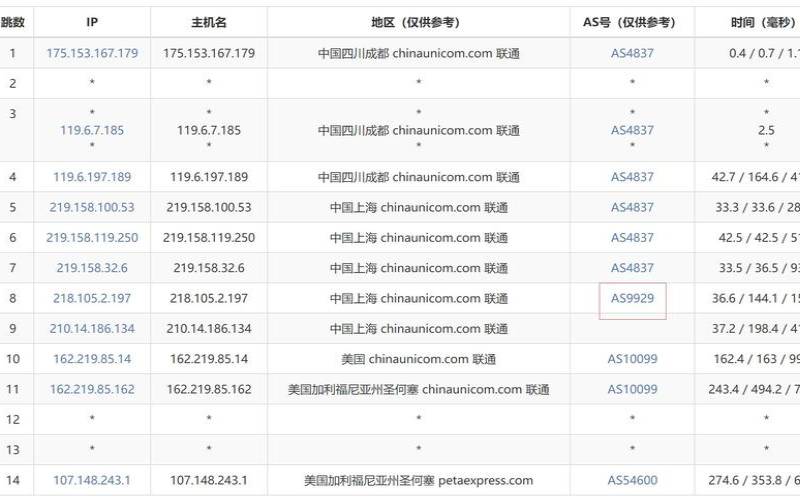The image size is (800, 500).
Task: Open IP link 219.158.32.6
Action: (92, 268)
